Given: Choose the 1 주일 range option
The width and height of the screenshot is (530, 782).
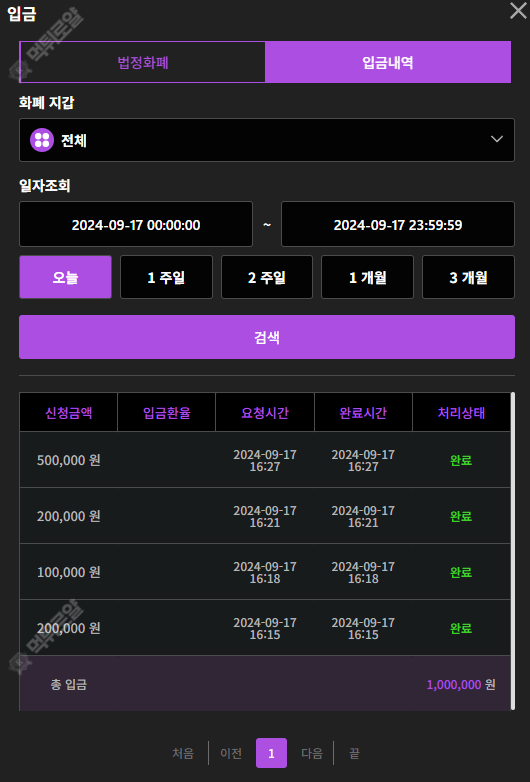Looking at the screenshot, I should click(166, 277).
